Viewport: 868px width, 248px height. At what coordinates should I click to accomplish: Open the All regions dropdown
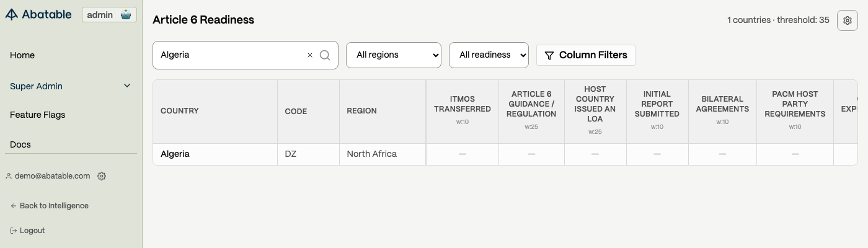[x=394, y=55]
